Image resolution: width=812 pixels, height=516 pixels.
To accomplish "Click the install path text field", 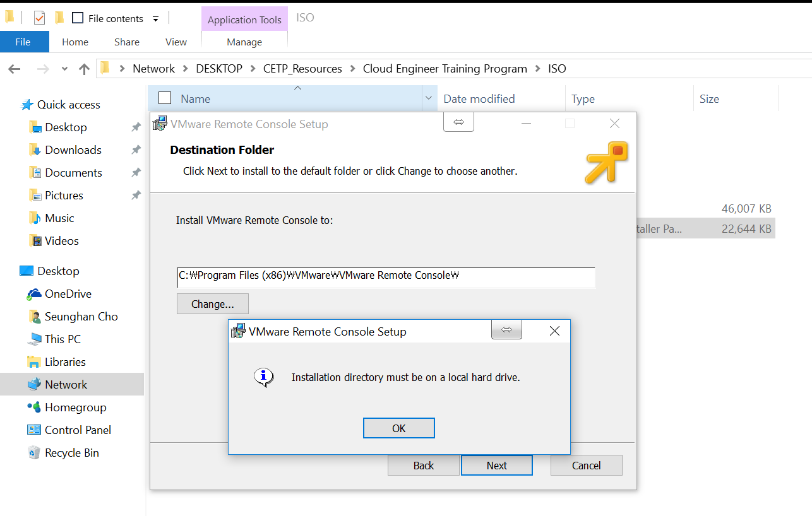I will [386, 277].
